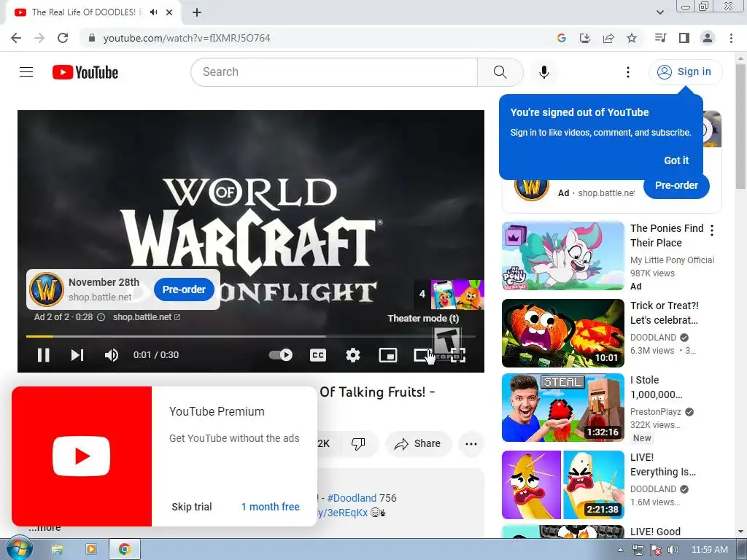Click the search magnifier button

pyautogui.click(x=500, y=72)
